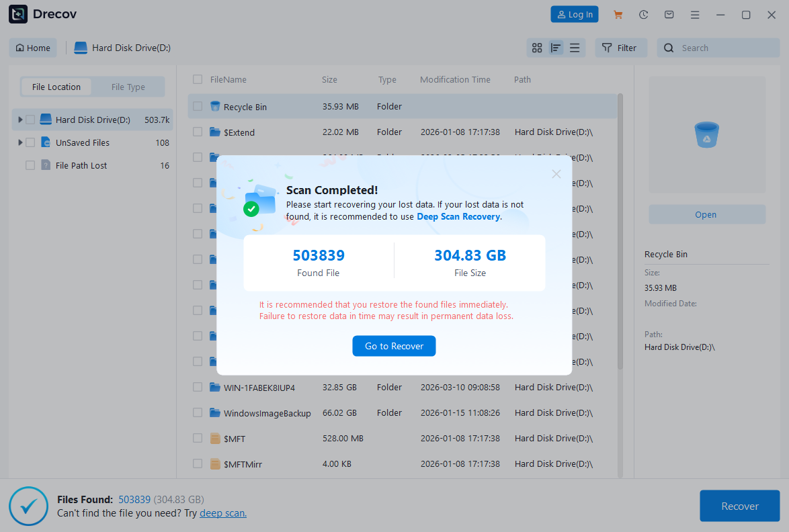Open the deep scan link
The width and height of the screenshot is (789, 532).
pyautogui.click(x=222, y=513)
